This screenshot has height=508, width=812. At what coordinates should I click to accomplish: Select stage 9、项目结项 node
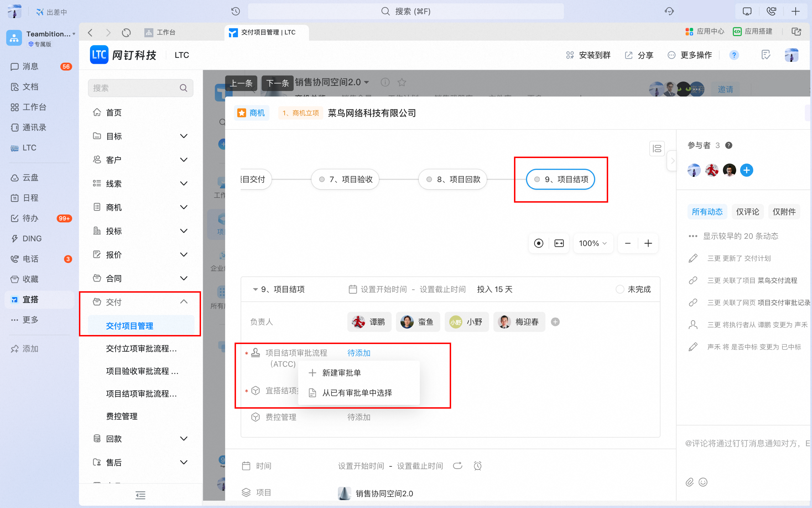[560, 179]
